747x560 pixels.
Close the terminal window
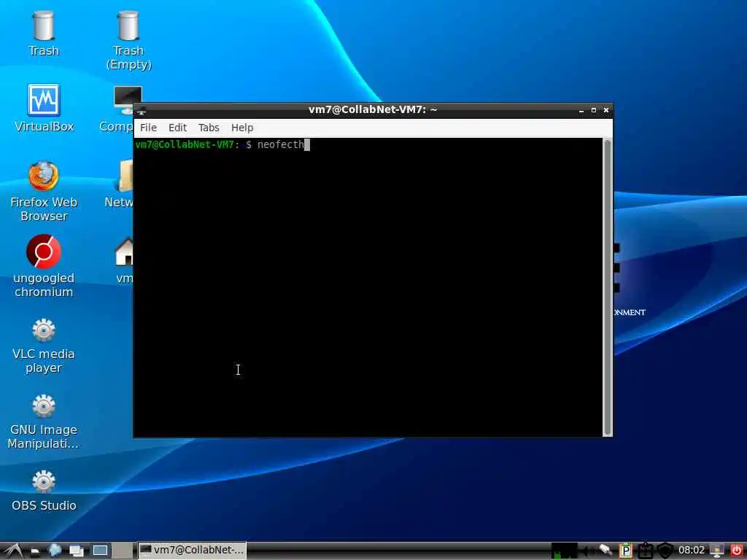[x=606, y=110]
